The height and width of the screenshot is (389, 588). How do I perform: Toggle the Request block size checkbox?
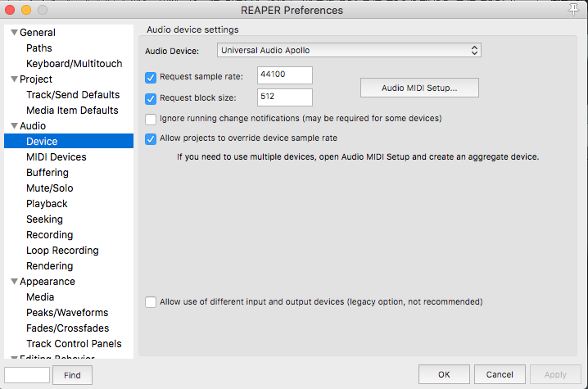[x=151, y=99]
